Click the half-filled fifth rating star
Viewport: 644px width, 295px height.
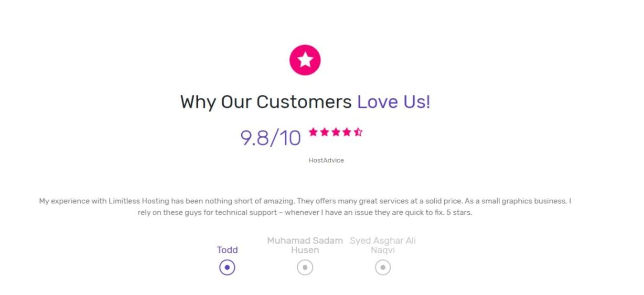(358, 132)
